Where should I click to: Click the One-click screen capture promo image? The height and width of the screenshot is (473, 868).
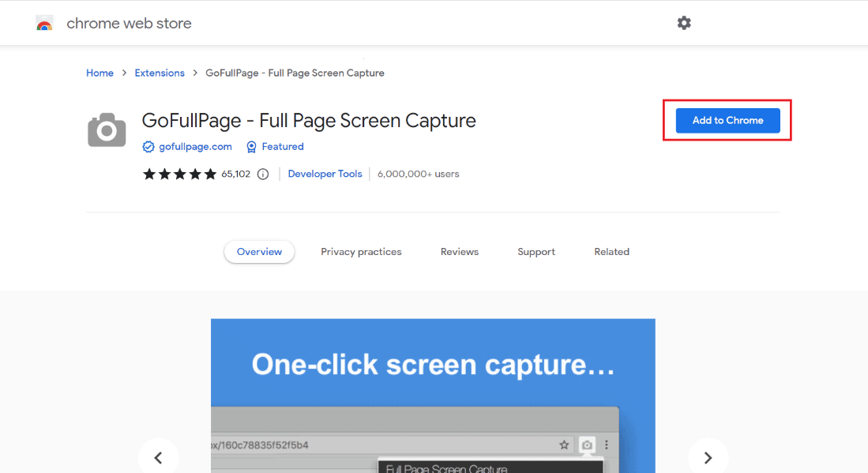433,396
